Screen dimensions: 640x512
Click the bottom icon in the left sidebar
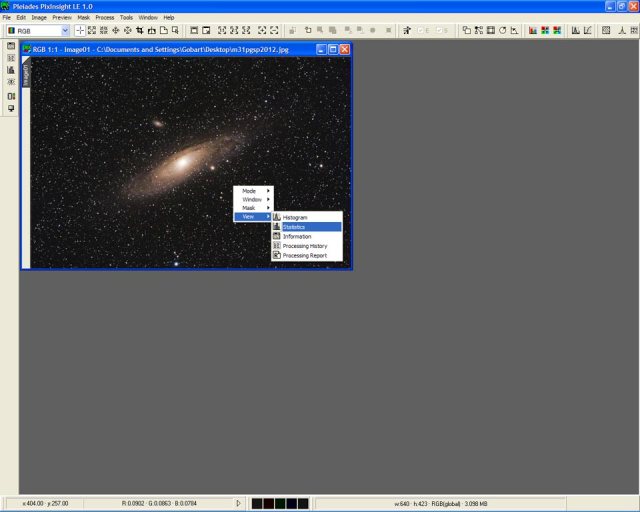click(11, 108)
